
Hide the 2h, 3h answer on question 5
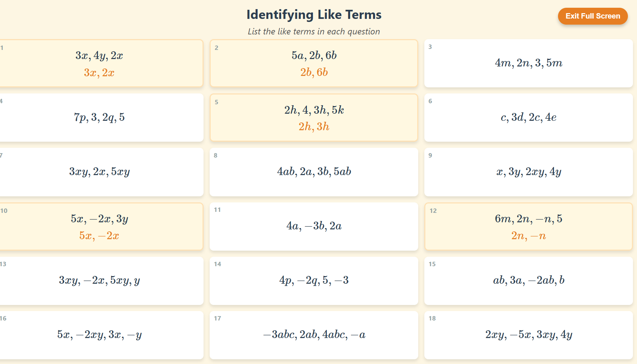coord(314,118)
